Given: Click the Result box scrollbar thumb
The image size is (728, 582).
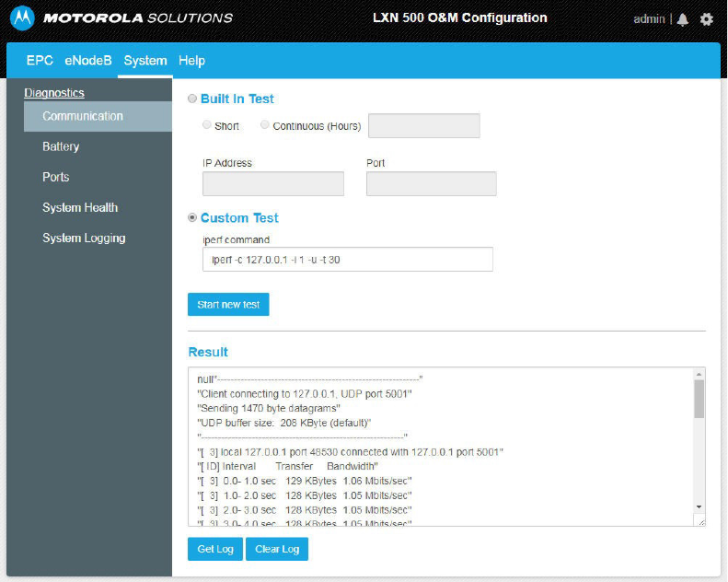Looking at the screenshot, I should click(699, 399).
